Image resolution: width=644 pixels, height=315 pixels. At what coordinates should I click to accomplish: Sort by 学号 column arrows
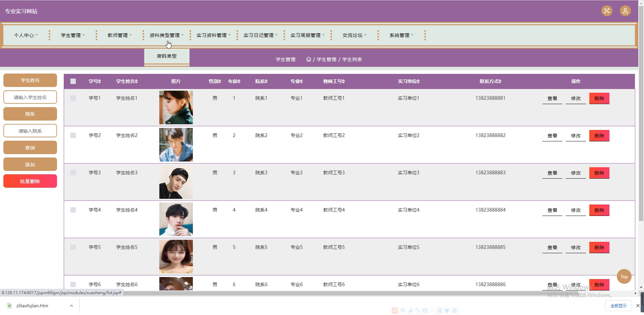coord(100,81)
